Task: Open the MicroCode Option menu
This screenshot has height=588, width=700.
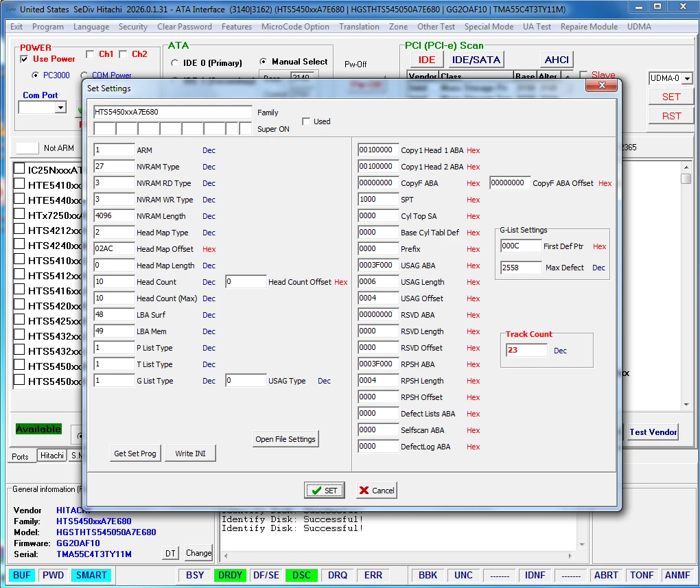Action: (295, 26)
